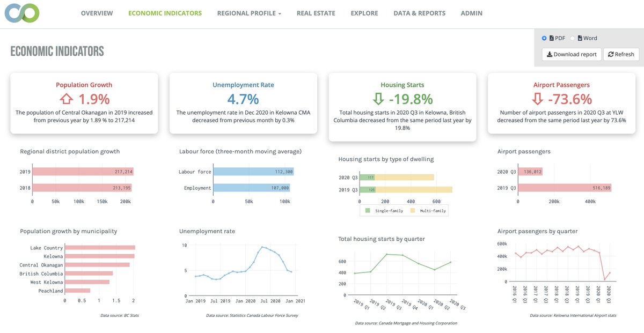Click the Economic Indicators page heading
This screenshot has height=333, width=644.
(57, 51)
